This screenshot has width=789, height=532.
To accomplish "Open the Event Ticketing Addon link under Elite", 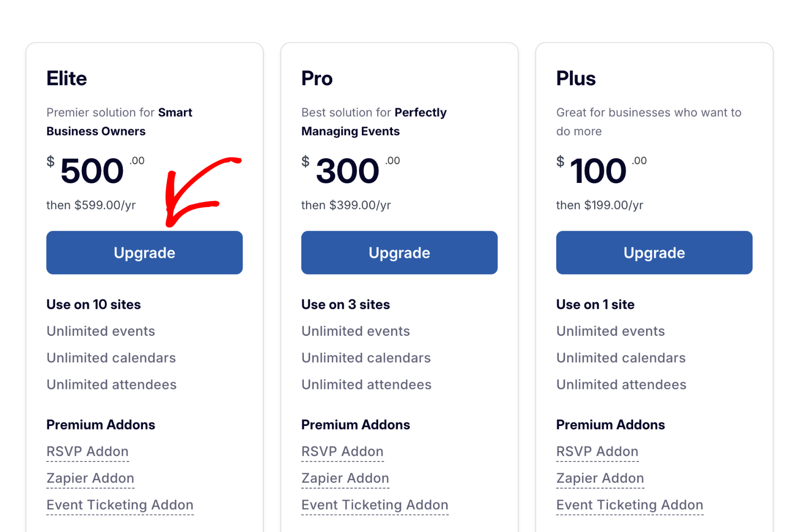I will [120, 504].
